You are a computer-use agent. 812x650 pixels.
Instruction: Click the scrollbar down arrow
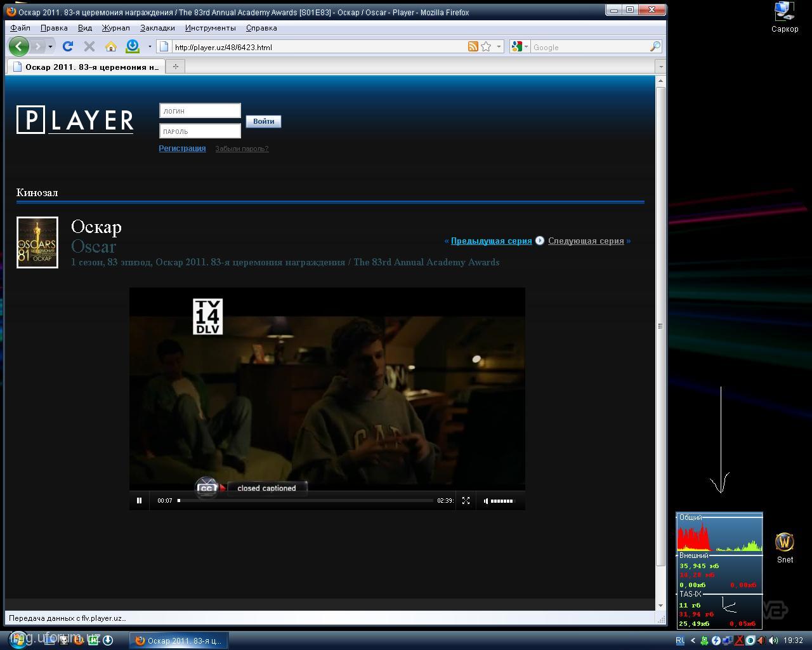(660, 606)
